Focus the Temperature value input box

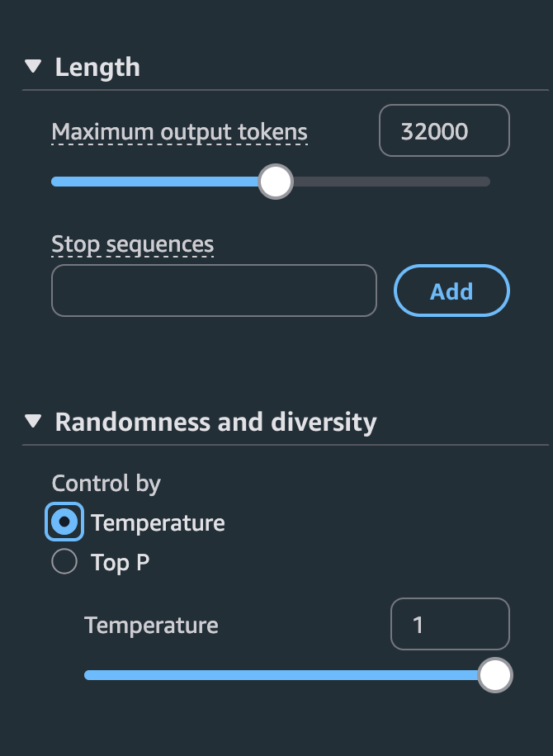tap(450, 625)
